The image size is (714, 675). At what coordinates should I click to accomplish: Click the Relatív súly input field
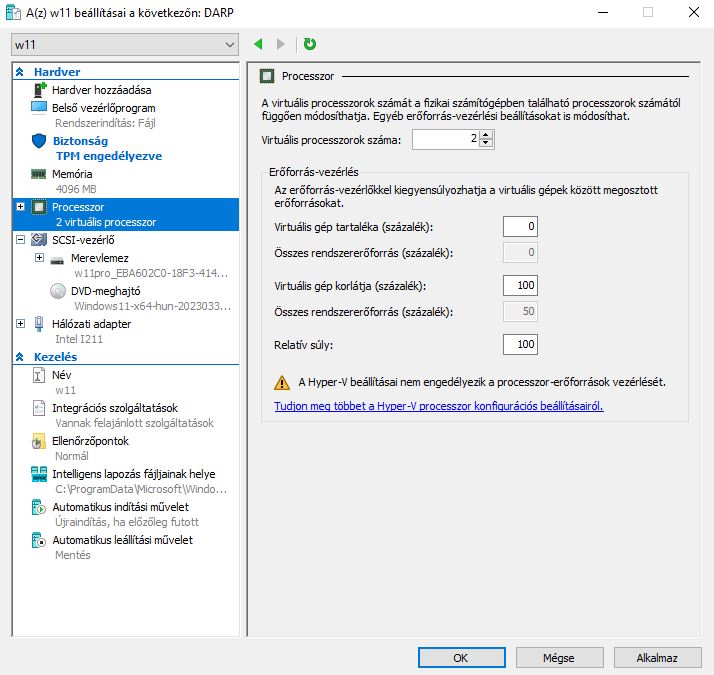(x=519, y=345)
